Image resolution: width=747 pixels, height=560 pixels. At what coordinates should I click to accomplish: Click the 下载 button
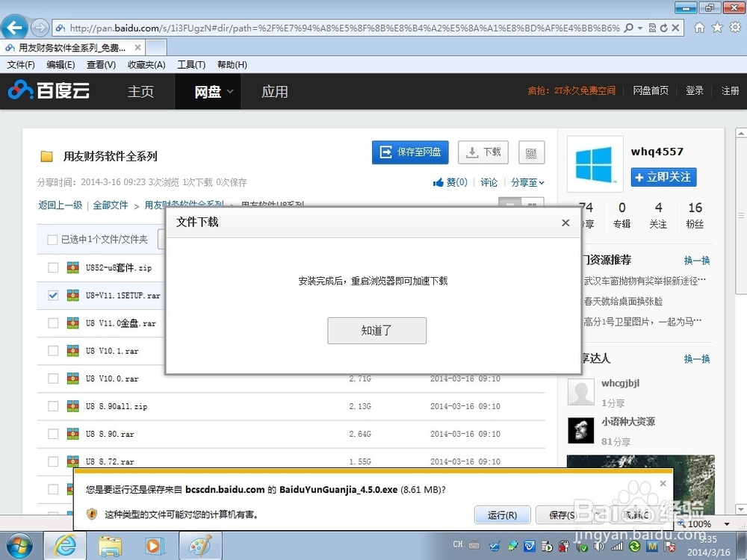tap(483, 152)
